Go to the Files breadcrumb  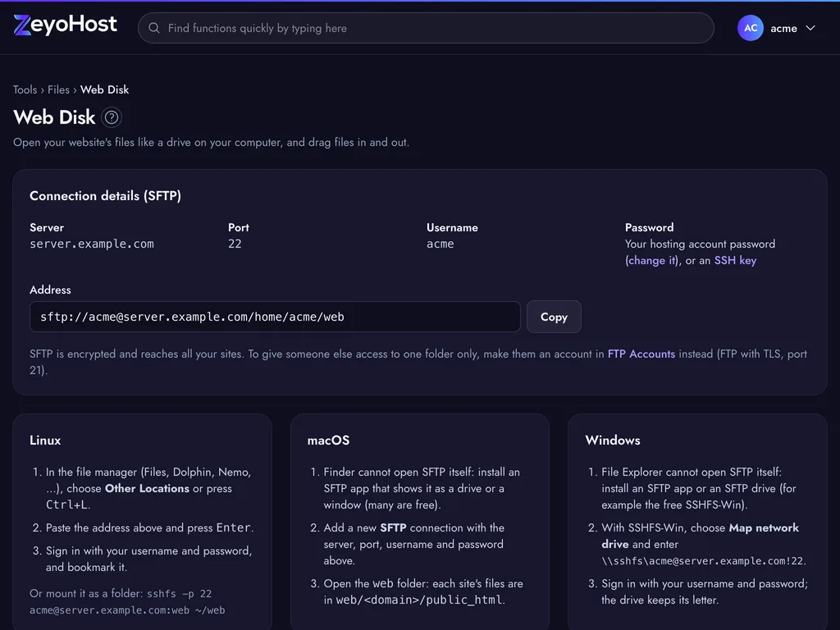(x=58, y=89)
